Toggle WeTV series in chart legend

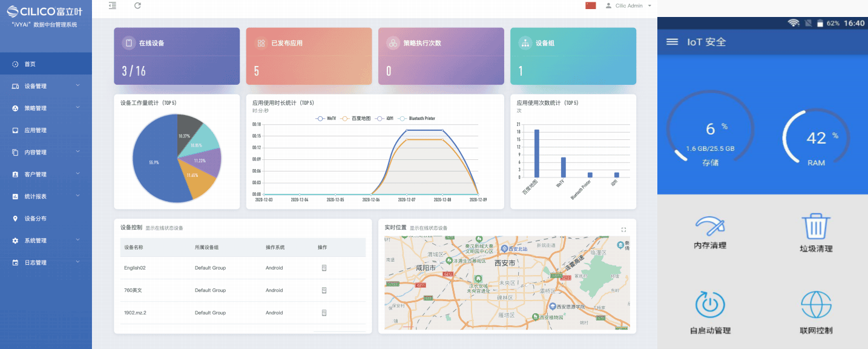click(326, 119)
